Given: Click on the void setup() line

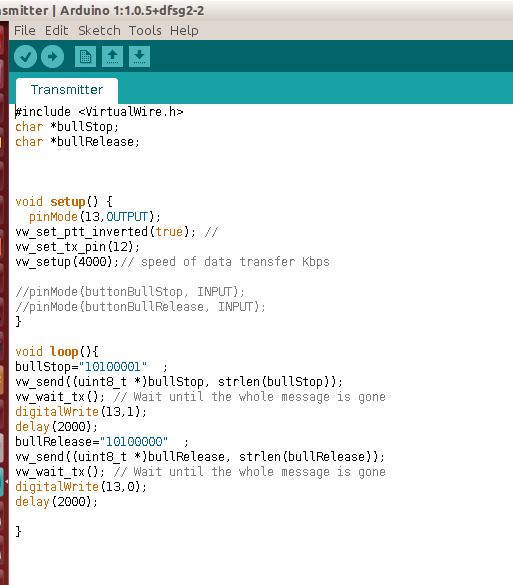Looking at the screenshot, I should [64, 202].
